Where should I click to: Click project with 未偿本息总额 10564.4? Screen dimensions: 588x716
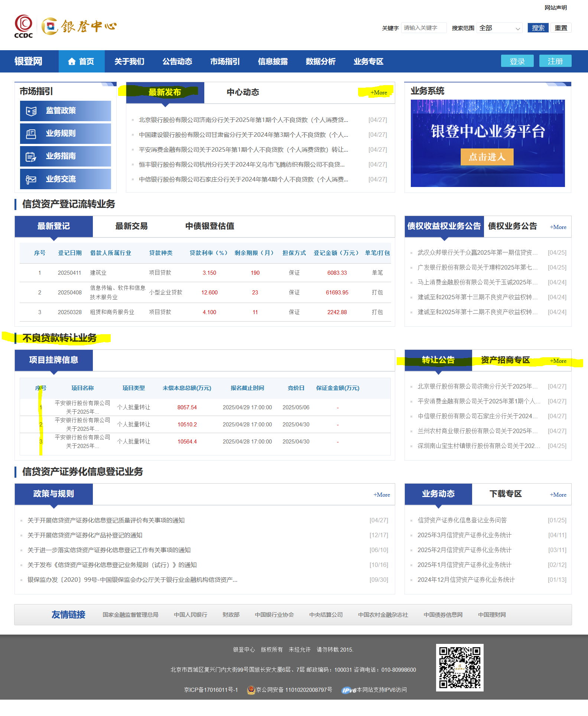pos(205,442)
